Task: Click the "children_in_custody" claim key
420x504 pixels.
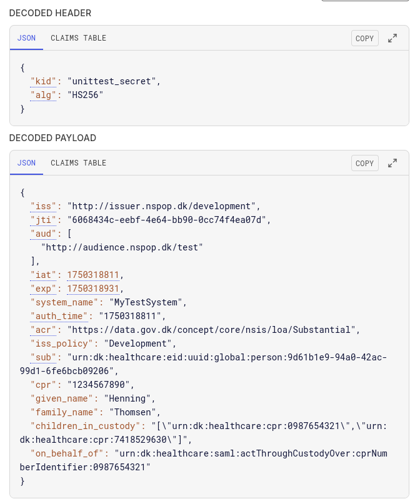Action: pos(88,426)
